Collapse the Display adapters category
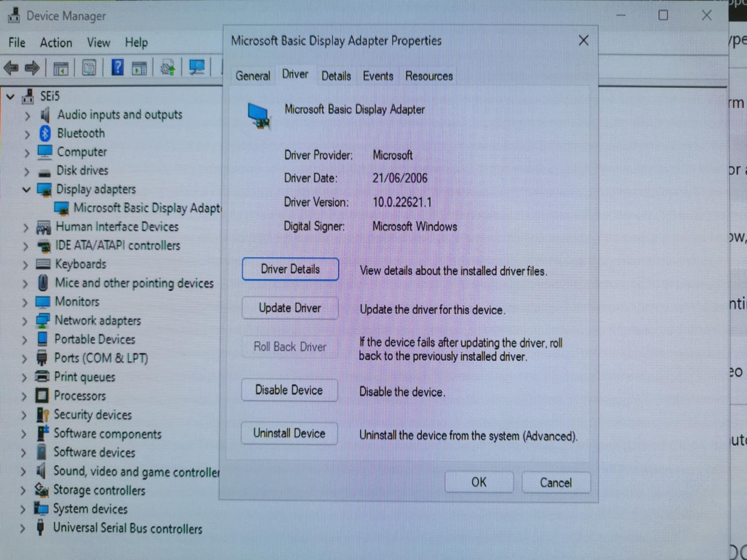The image size is (747, 560). click(26, 190)
